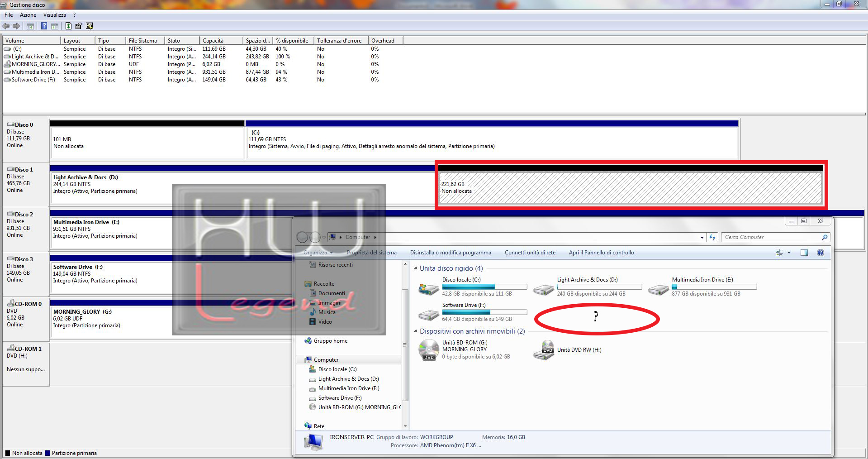
Task: Select Unità BD-ROM (G:) disc icon
Action: [428, 350]
